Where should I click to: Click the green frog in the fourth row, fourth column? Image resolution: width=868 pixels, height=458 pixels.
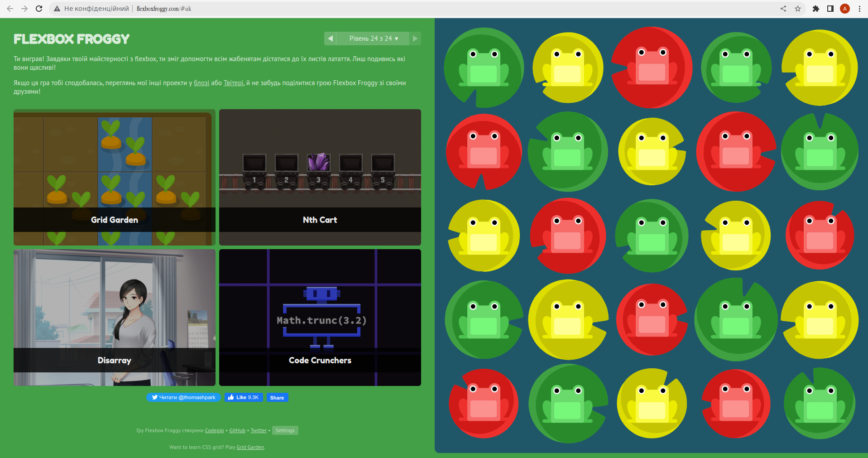click(x=736, y=319)
